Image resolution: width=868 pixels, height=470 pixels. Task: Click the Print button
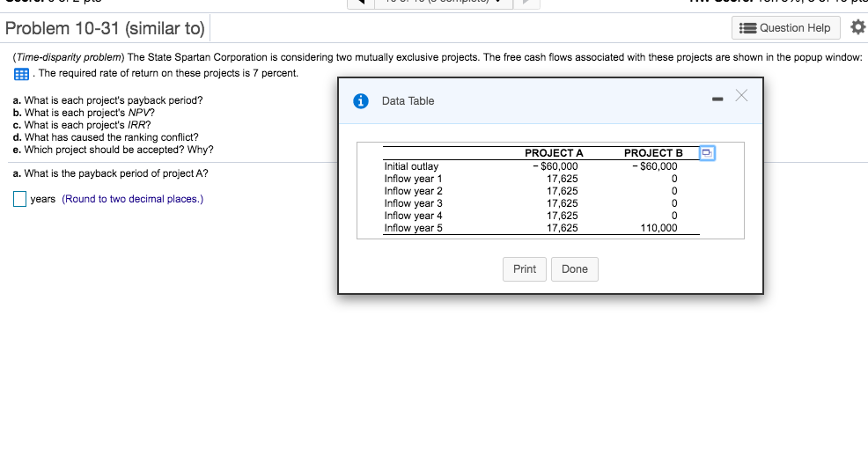(x=524, y=269)
